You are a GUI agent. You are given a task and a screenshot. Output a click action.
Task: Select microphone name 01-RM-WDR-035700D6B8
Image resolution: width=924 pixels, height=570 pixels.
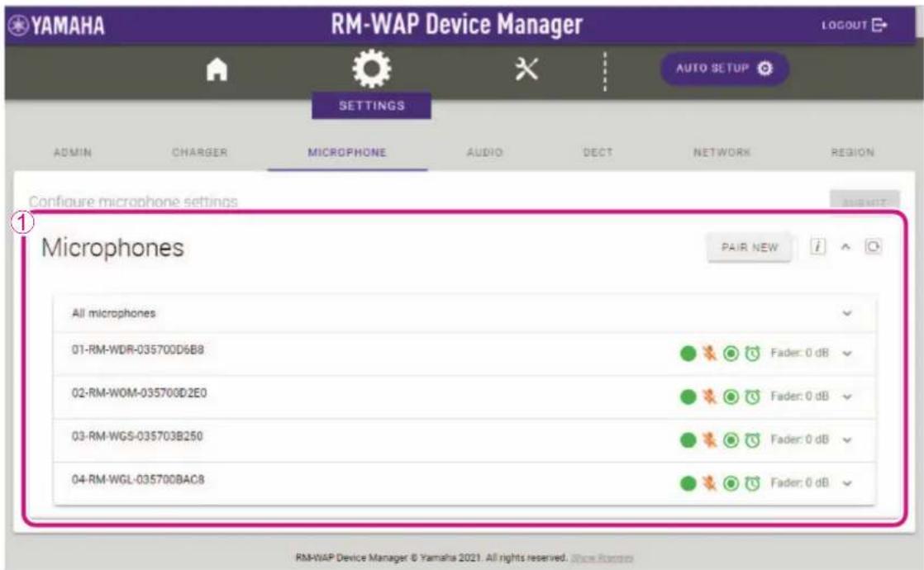click(x=138, y=349)
